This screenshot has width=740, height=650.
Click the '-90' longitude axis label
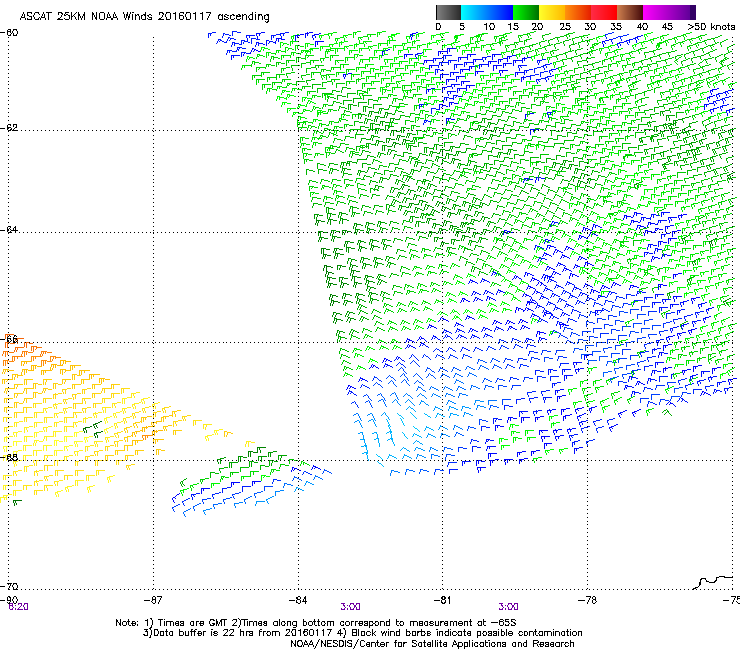[9, 599]
